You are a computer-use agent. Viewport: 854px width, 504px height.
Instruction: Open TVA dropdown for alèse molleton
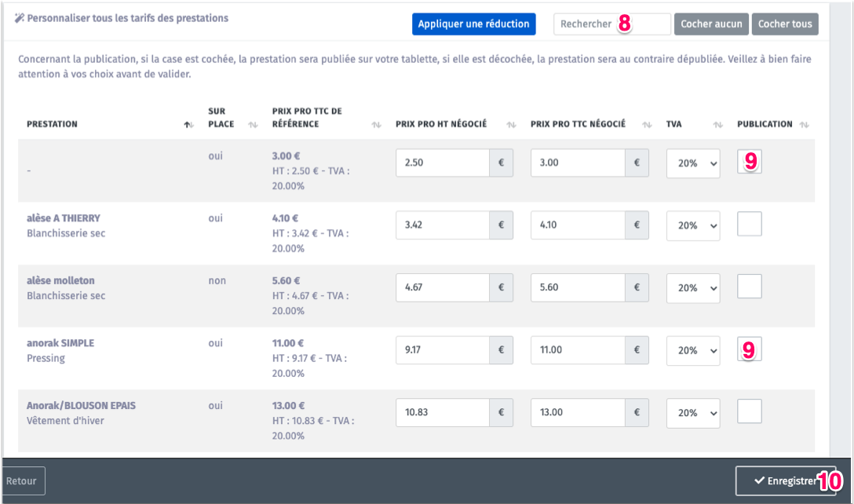tap(693, 288)
